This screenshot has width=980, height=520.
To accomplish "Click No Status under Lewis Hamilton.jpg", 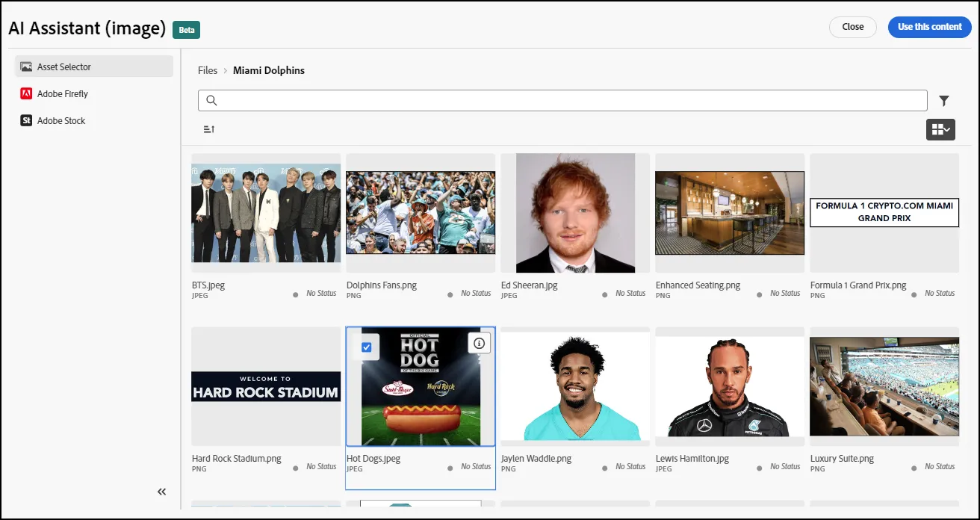I will (x=785, y=467).
